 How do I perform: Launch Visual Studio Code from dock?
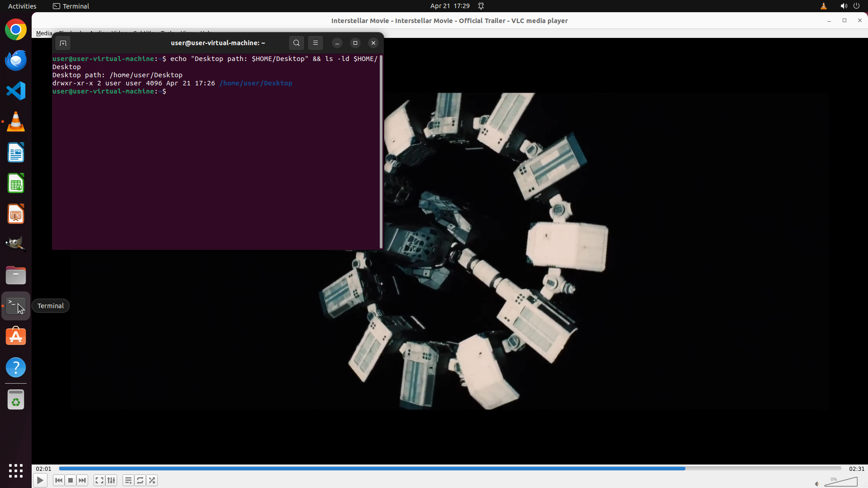pos(16,91)
